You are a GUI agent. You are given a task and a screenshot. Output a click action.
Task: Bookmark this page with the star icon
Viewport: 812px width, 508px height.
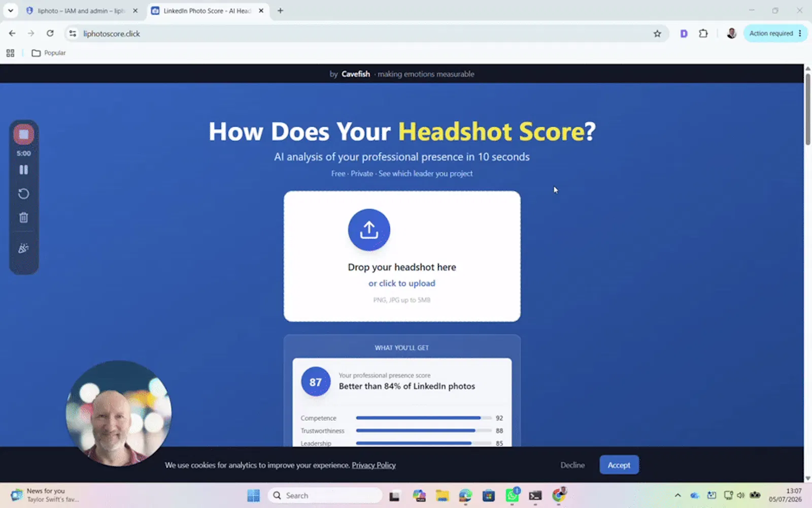click(x=657, y=34)
